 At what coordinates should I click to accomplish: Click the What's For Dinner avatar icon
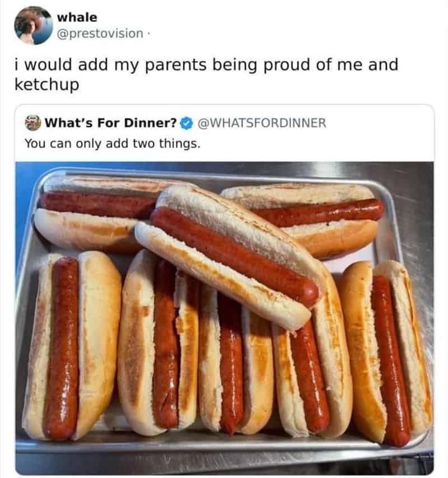click(33, 123)
